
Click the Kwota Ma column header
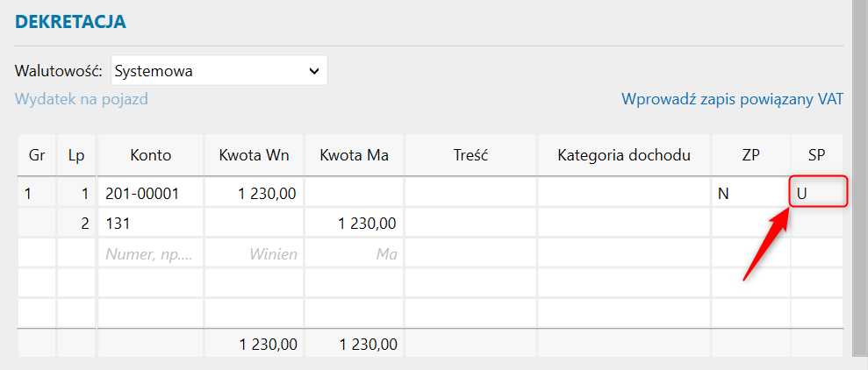click(354, 156)
